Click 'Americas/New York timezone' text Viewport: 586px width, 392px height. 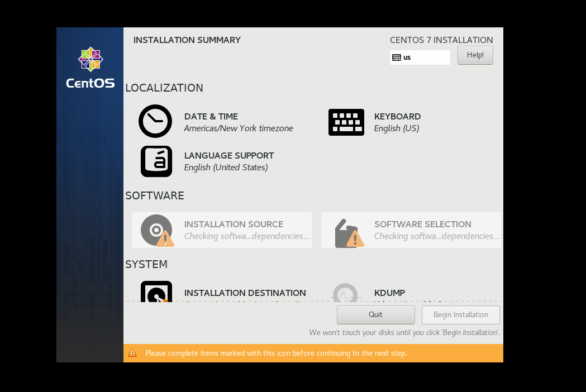click(239, 128)
